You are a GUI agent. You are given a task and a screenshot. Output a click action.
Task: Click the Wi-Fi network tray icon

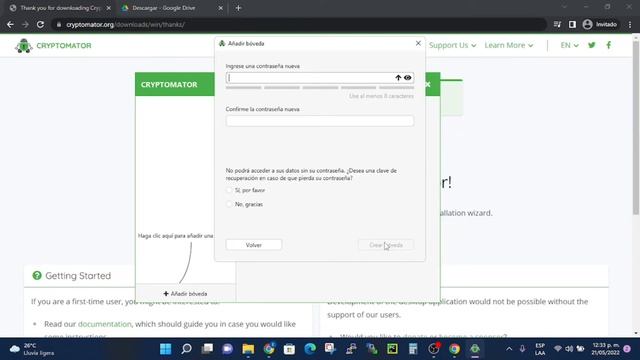click(558, 349)
